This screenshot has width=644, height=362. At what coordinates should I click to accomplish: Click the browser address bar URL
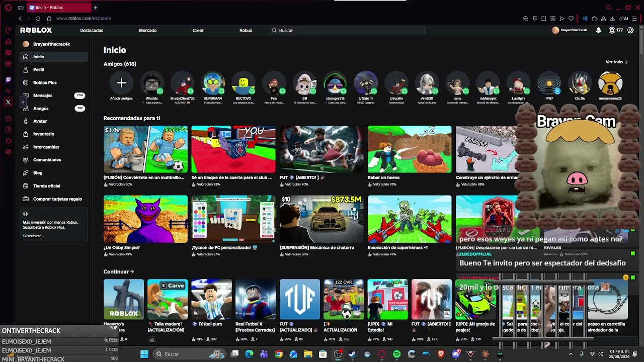pos(84,19)
